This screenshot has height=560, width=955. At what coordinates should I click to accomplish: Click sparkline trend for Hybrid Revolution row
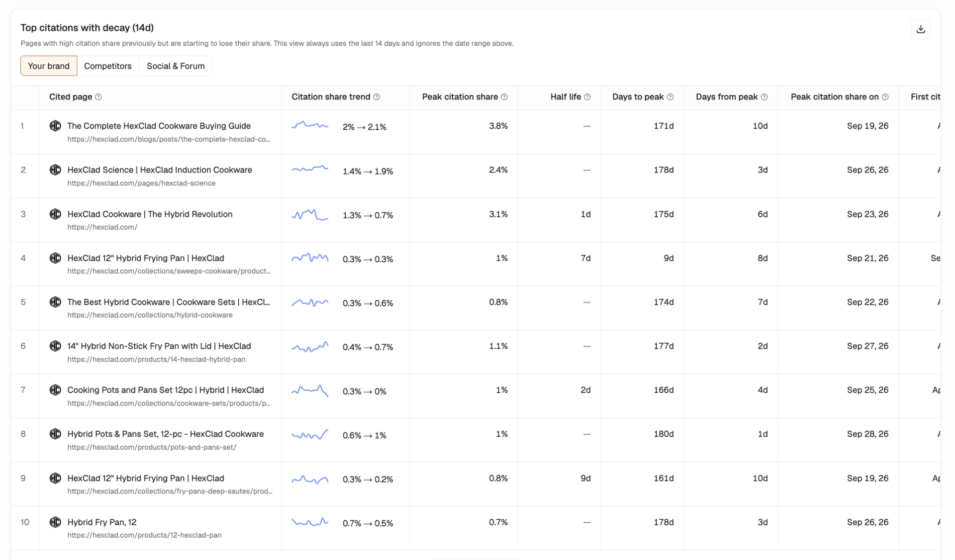310,215
